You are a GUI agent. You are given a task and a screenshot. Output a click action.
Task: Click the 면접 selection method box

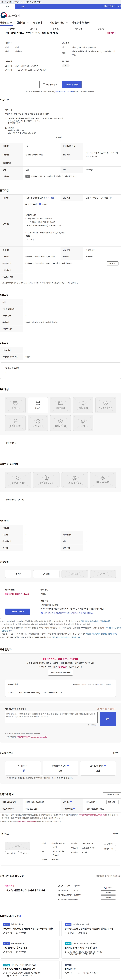[x=46, y=574]
